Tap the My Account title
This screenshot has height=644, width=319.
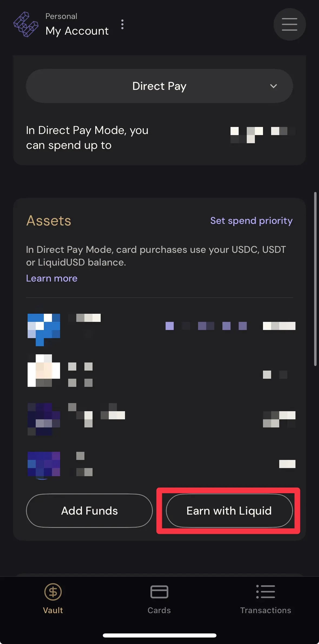pyautogui.click(x=77, y=31)
